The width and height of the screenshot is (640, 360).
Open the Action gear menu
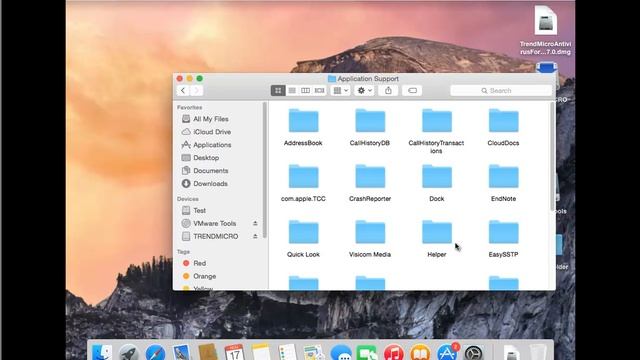coord(364,91)
